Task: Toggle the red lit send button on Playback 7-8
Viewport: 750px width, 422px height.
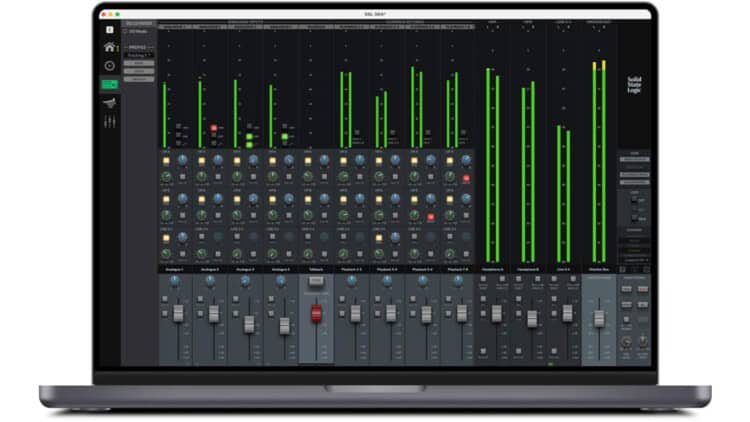Action: tap(466, 178)
